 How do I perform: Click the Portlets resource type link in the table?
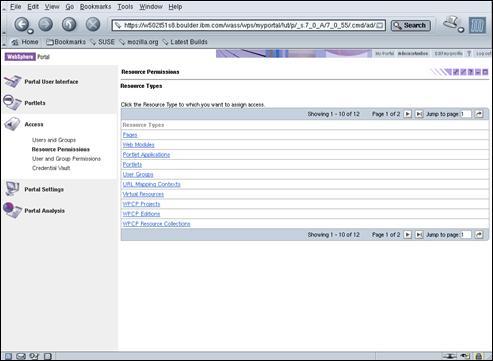[132, 165]
